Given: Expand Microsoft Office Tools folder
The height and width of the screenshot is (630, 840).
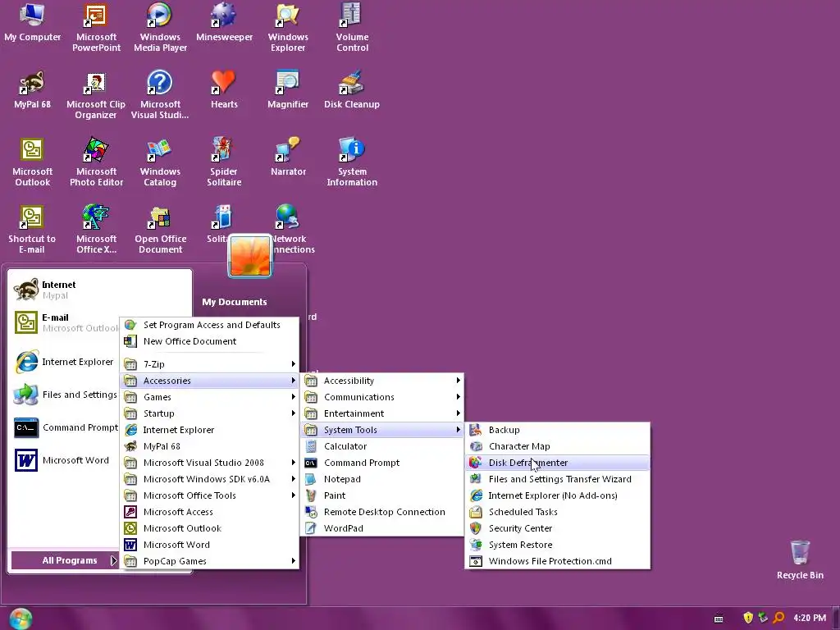Looking at the screenshot, I should [209, 495].
